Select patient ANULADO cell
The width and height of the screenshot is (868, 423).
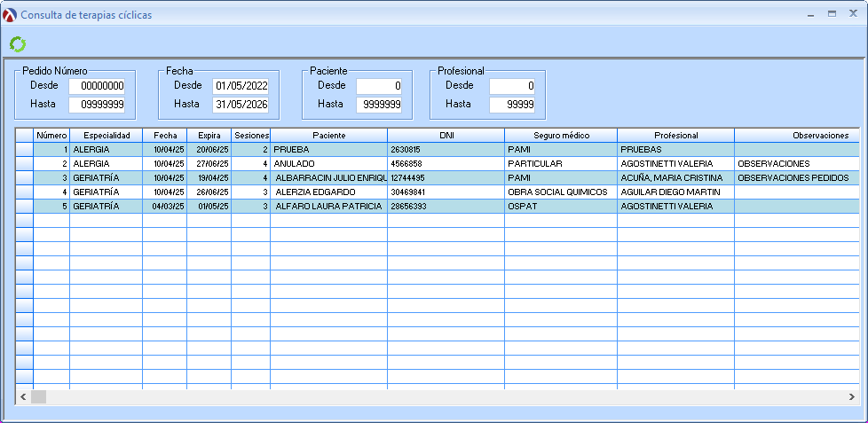click(328, 164)
